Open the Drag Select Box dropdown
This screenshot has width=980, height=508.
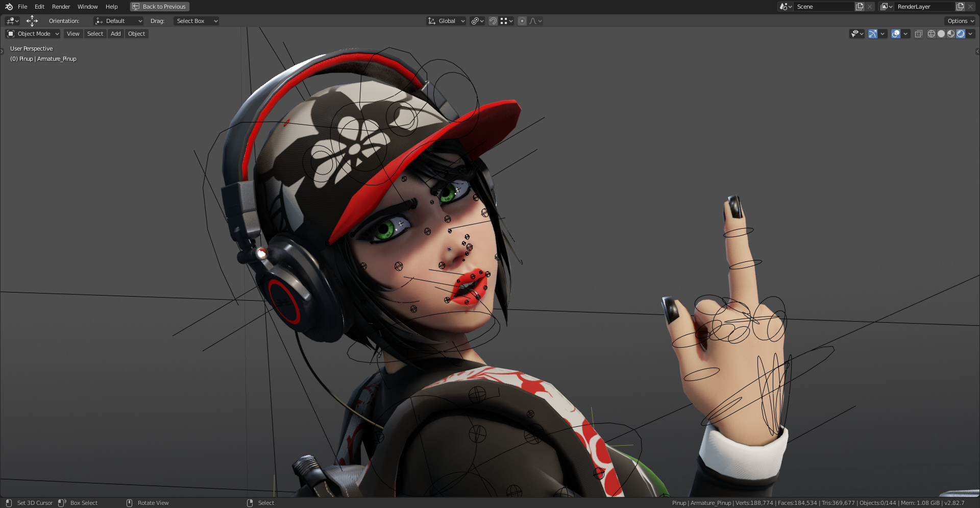coord(196,21)
